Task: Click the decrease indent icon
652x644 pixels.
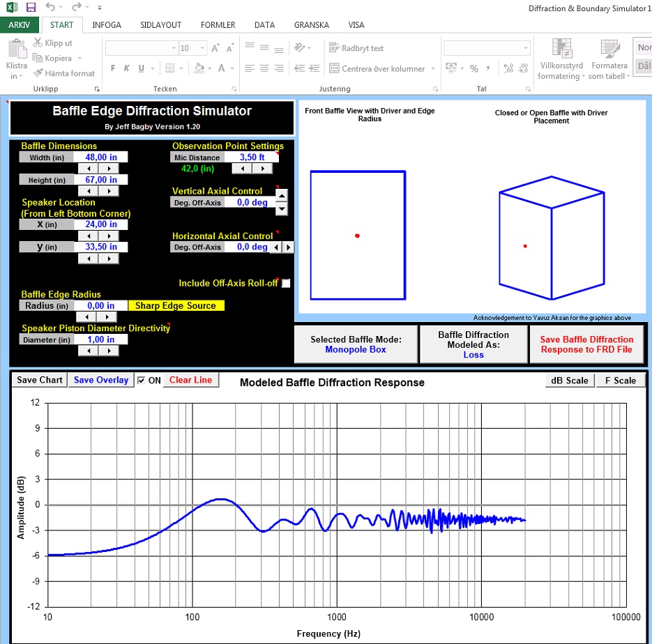Action: point(299,68)
